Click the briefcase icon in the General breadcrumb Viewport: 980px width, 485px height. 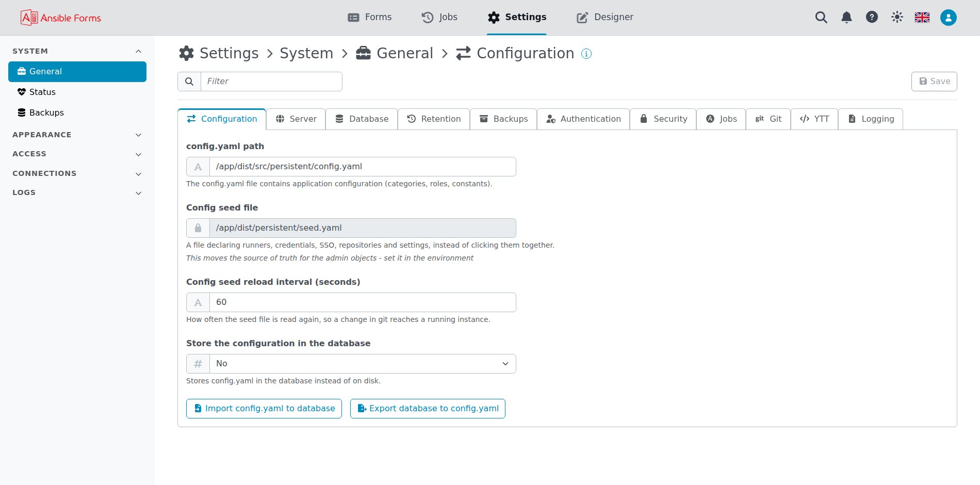coord(363,53)
